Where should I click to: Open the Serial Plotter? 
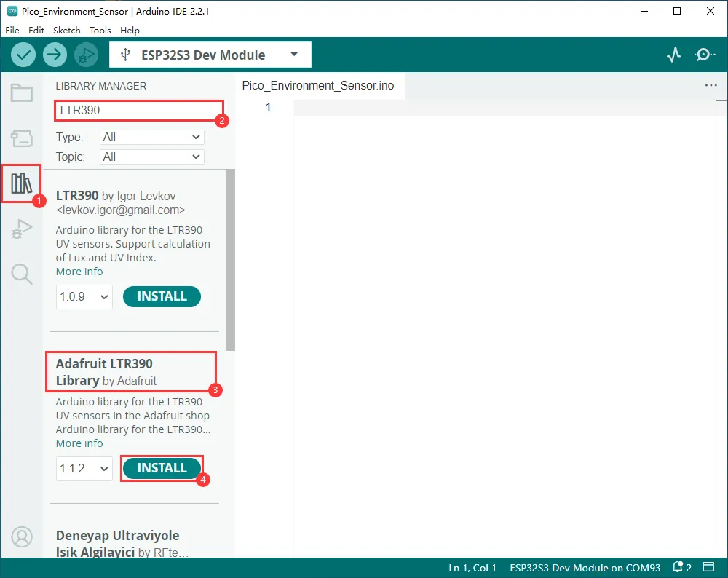click(673, 55)
